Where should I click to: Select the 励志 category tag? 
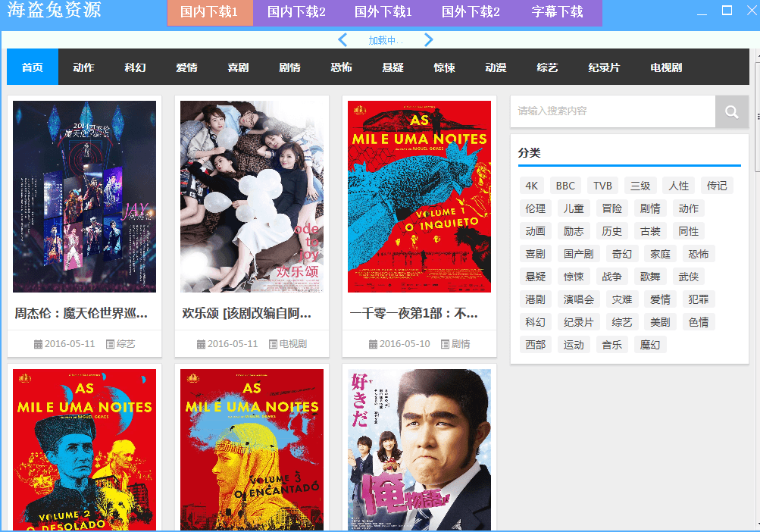[x=574, y=231]
